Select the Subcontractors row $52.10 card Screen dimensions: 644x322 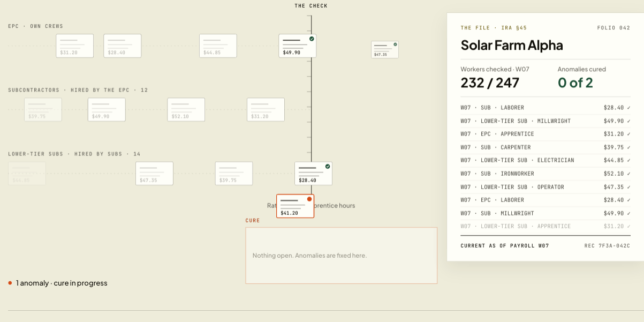[186, 110]
